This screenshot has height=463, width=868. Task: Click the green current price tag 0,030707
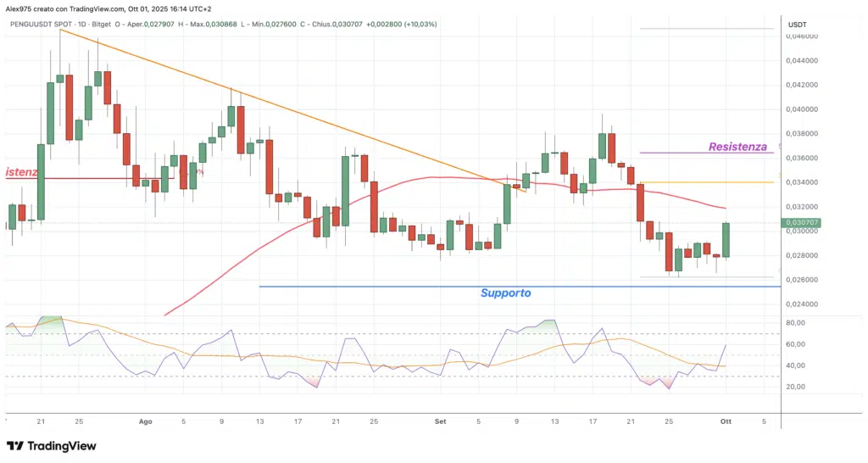point(803,222)
